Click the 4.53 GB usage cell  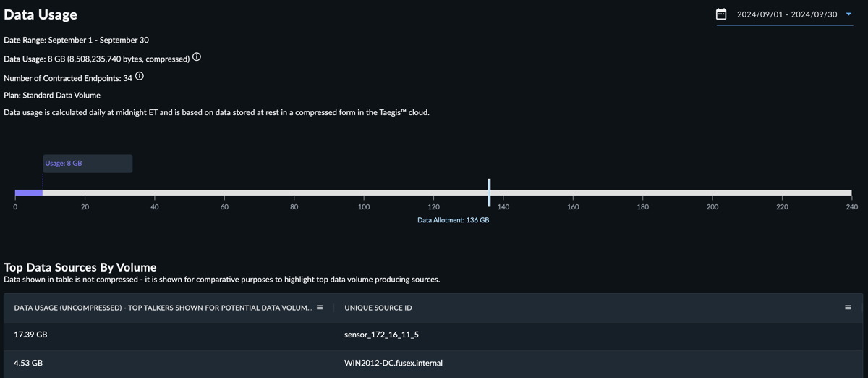[28, 363]
